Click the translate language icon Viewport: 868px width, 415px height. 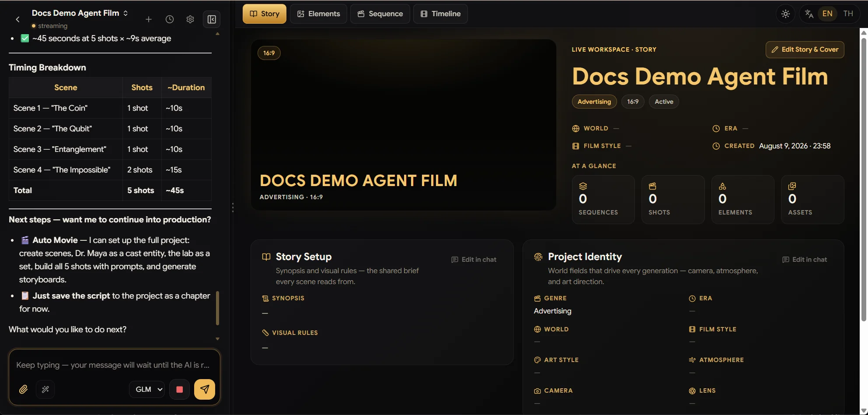pos(809,14)
